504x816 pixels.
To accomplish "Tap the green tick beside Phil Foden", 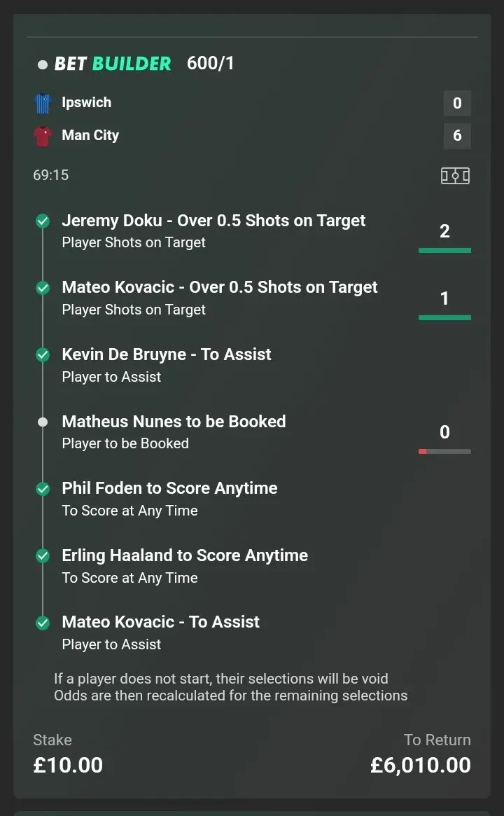I will pyautogui.click(x=43, y=489).
